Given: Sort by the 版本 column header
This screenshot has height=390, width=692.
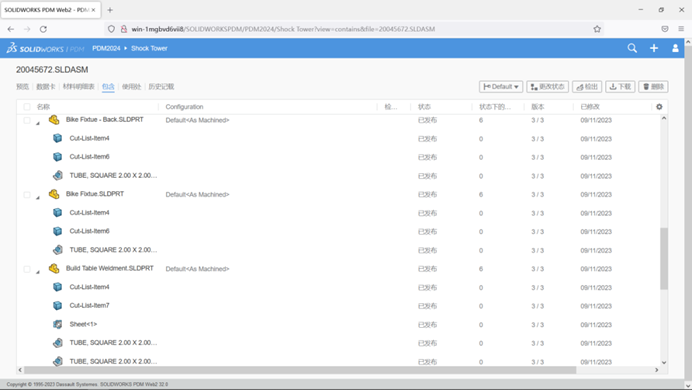Looking at the screenshot, I should [538, 107].
